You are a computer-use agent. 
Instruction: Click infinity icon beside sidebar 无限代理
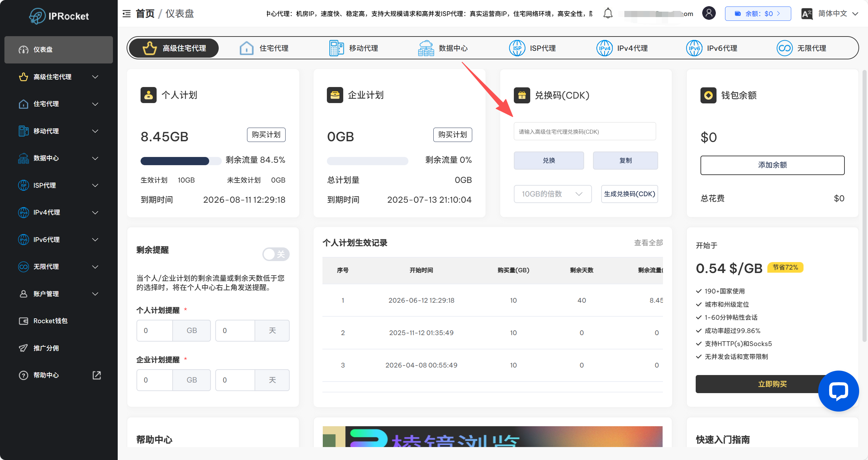[x=23, y=267]
